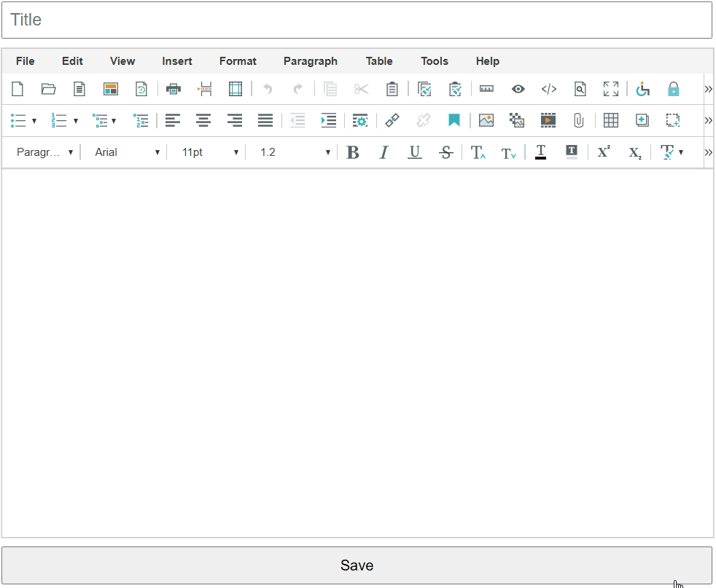This screenshot has width=716, height=588.
Task: Open the Paragraph format dropdown
Action: tap(44, 152)
